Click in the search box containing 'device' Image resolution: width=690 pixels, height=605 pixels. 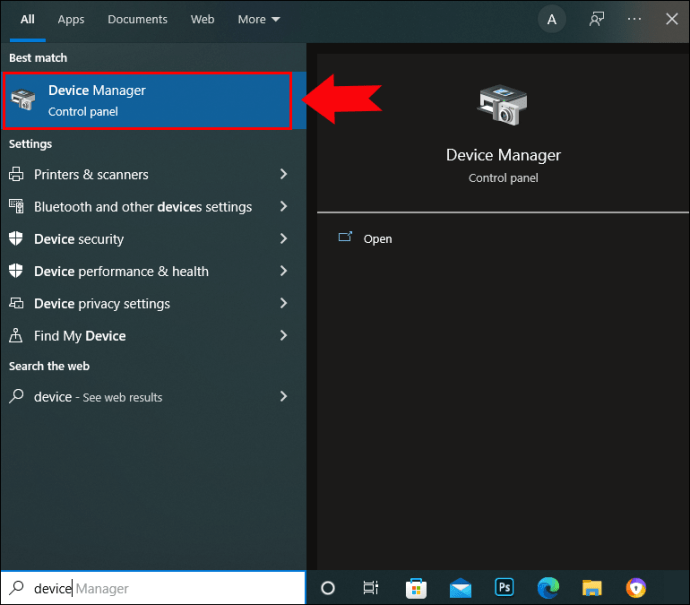coord(153,588)
